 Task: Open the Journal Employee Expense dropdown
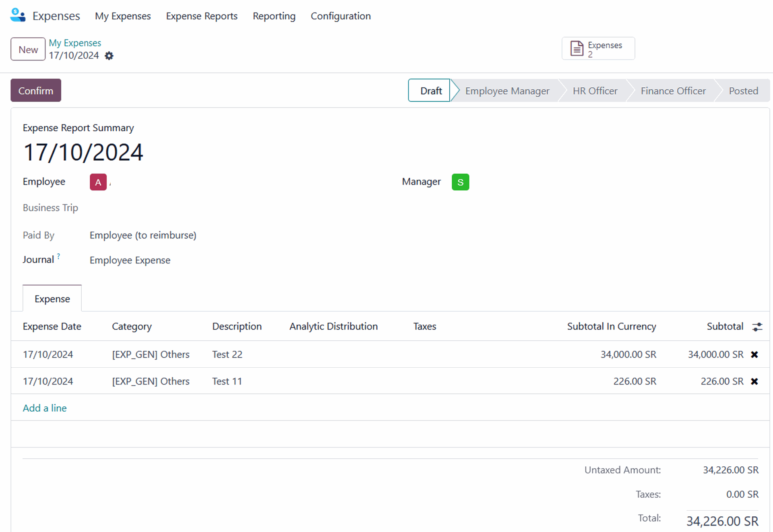(x=130, y=260)
